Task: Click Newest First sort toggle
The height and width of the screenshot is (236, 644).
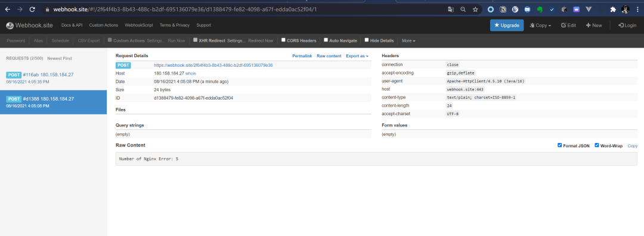Action: [60, 58]
